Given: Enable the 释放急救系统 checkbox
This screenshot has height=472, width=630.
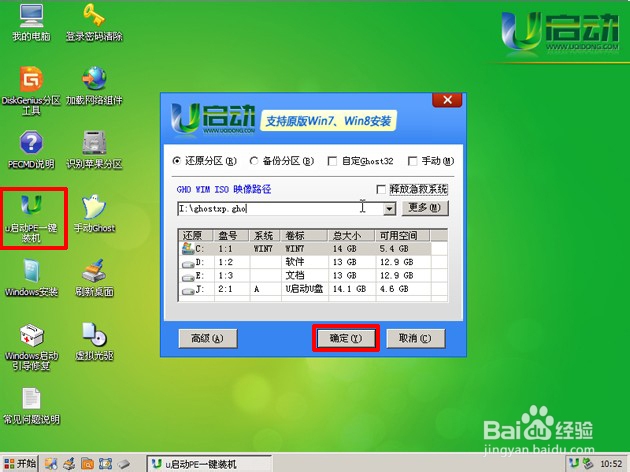Looking at the screenshot, I should [381, 189].
